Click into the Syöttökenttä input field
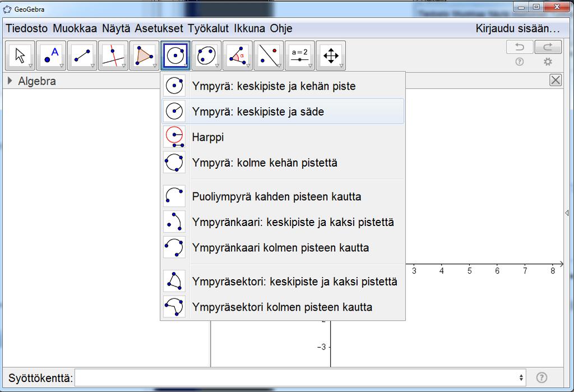Screen dimensions: 574x392 click(x=297, y=377)
